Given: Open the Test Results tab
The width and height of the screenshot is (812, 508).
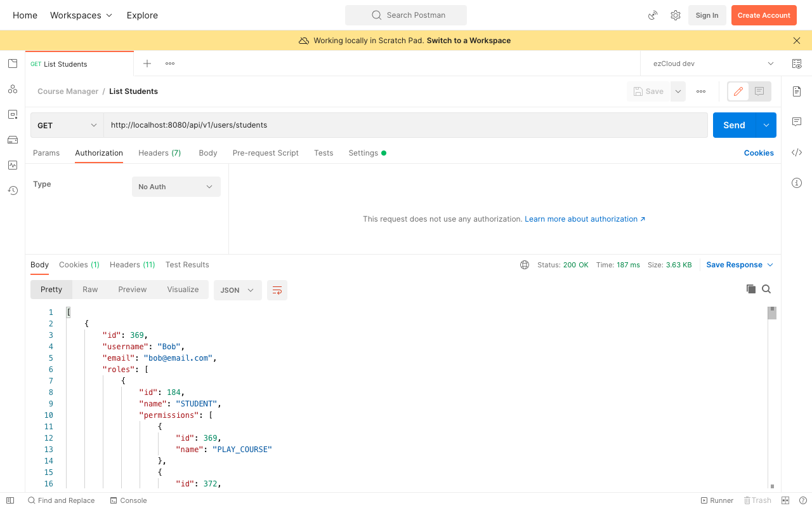Looking at the screenshot, I should (187, 265).
